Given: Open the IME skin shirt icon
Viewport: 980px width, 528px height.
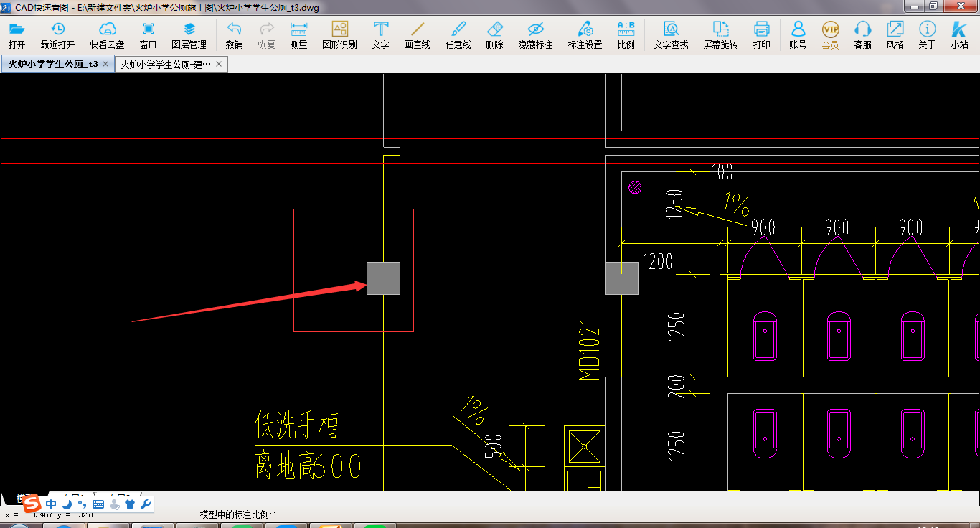Looking at the screenshot, I should 130,504.
